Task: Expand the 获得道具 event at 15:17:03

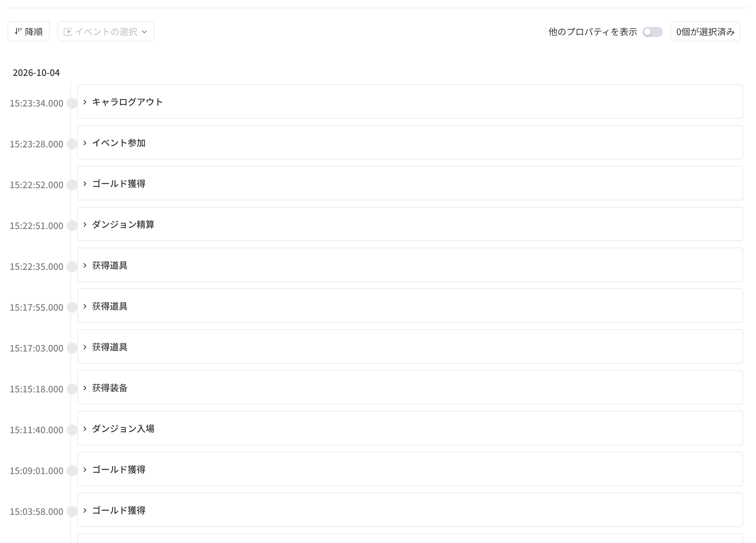Action: pos(85,347)
